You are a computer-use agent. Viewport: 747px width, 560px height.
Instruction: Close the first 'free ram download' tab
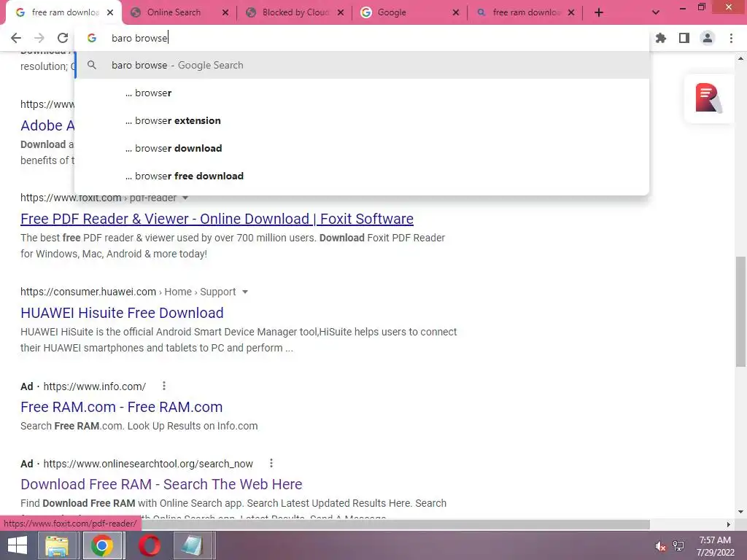pyautogui.click(x=110, y=13)
